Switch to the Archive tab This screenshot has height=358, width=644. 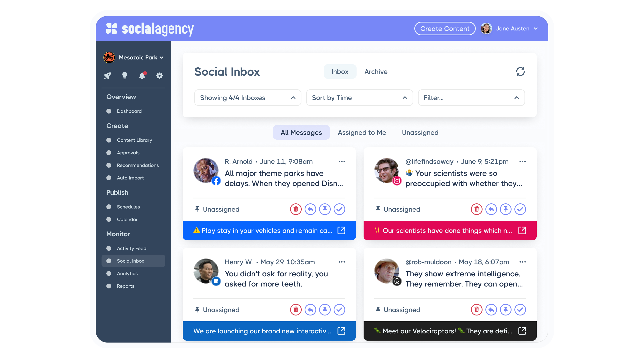coord(376,72)
